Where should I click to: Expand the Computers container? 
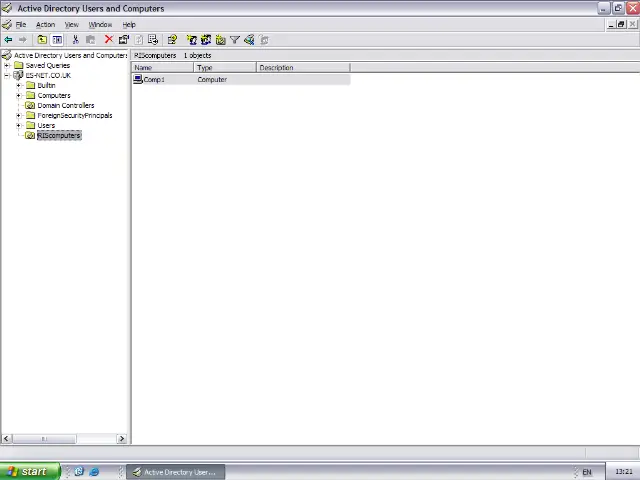click(x=18, y=96)
